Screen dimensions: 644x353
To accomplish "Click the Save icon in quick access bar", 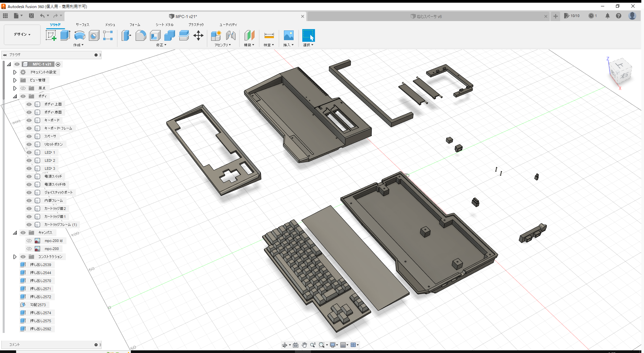I will point(31,16).
